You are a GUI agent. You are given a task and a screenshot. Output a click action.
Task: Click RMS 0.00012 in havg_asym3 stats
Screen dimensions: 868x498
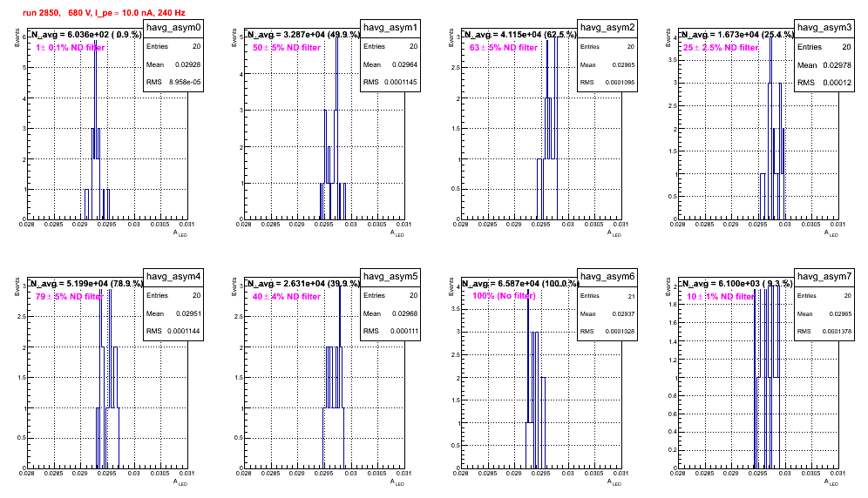(824, 82)
